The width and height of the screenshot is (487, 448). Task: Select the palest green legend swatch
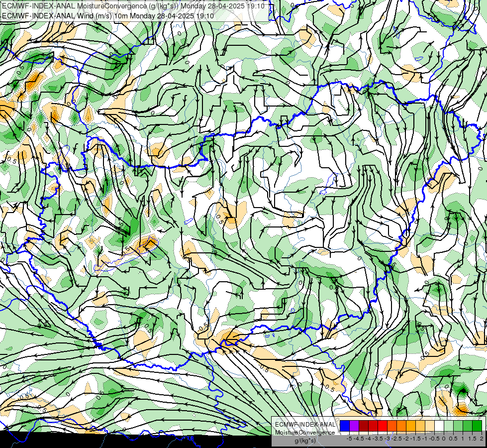(449, 426)
